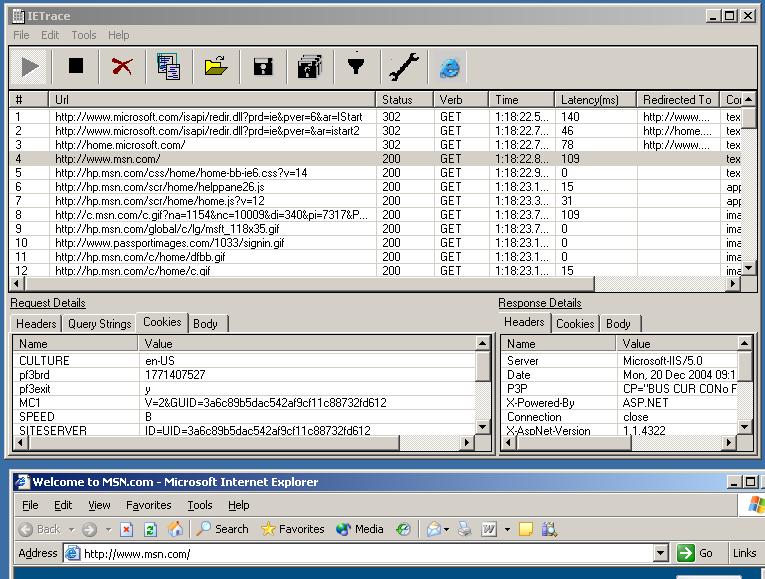
Task: Sort by Status column header
Action: pyautogui.click(x=404, y=100)
